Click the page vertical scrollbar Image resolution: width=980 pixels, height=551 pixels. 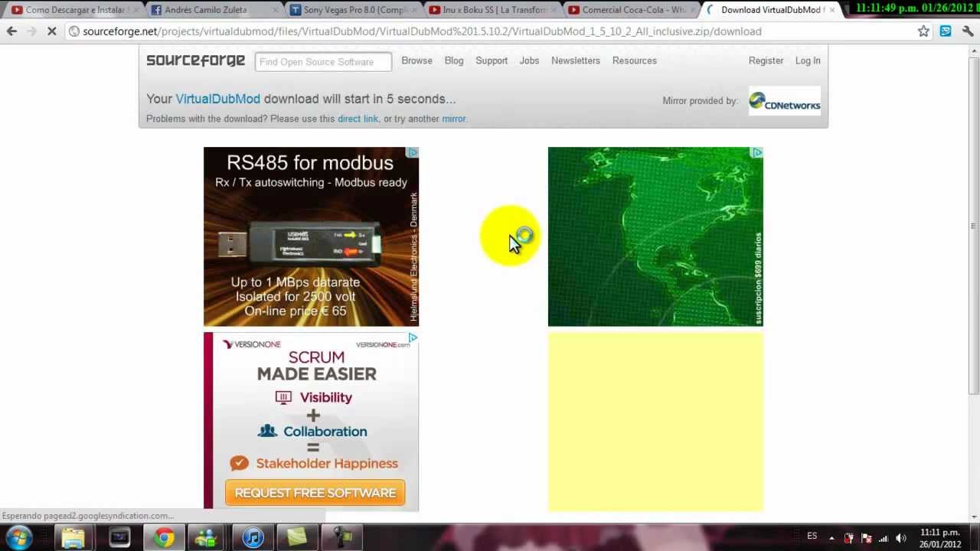click(974, 227)
